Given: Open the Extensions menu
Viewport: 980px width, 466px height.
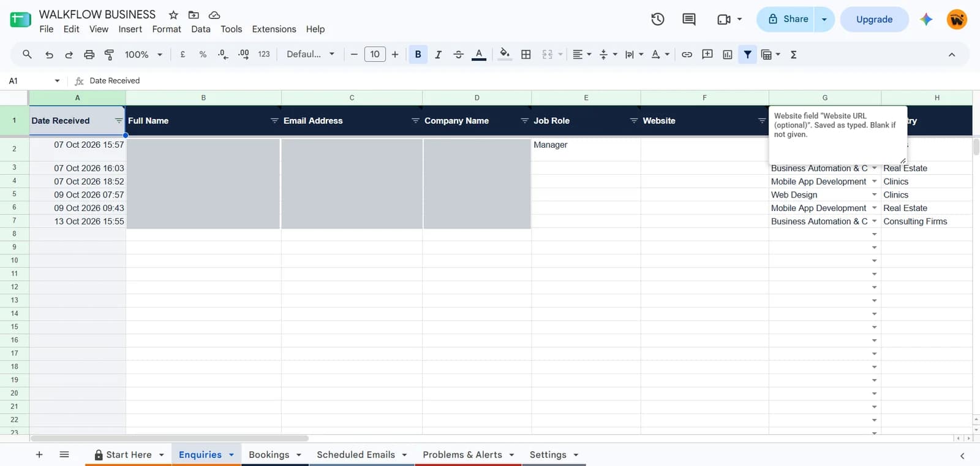Looking at the screenshot, I should (274, 29).
